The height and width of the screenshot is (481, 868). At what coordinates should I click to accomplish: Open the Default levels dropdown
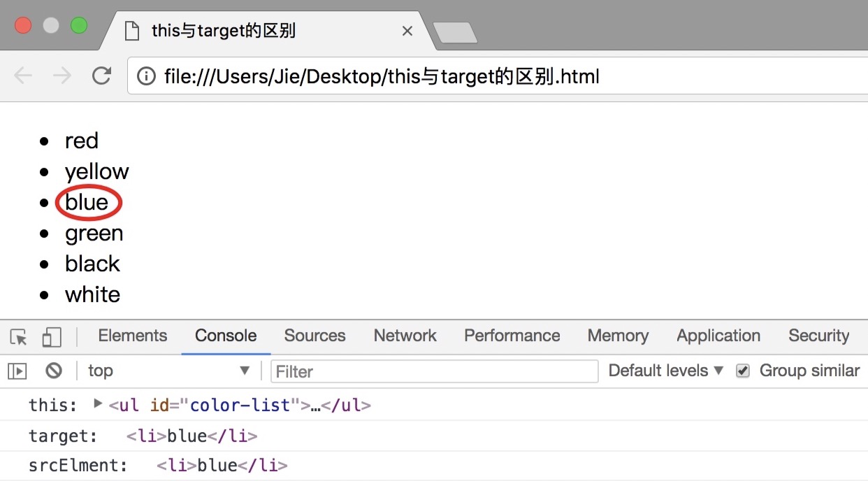pos(665,371)
